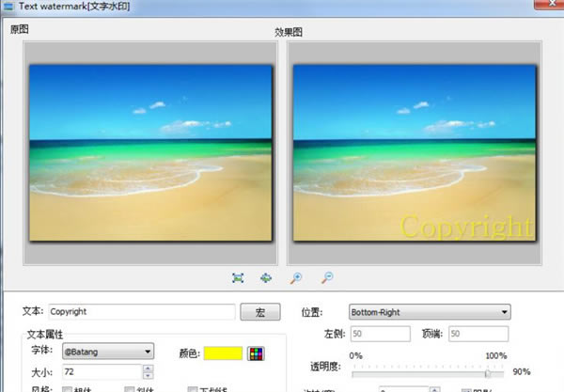Click the font size stepper arrows
The height and width of the screenshot is (392, 564).
click(x=147, y=372)
